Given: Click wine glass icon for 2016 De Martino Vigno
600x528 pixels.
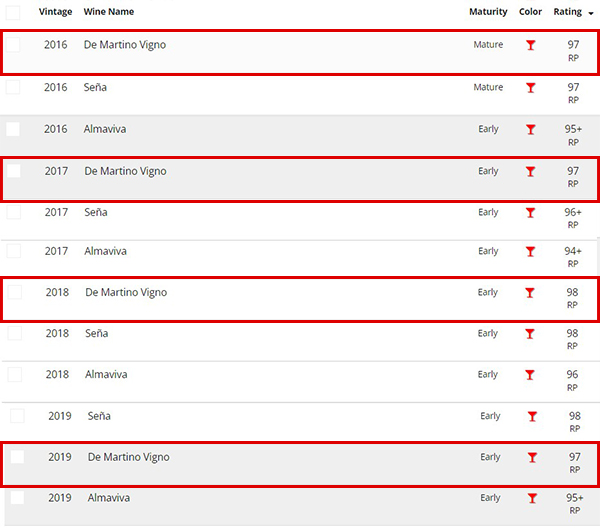Looking at the screenshot, I should [530, 45].
